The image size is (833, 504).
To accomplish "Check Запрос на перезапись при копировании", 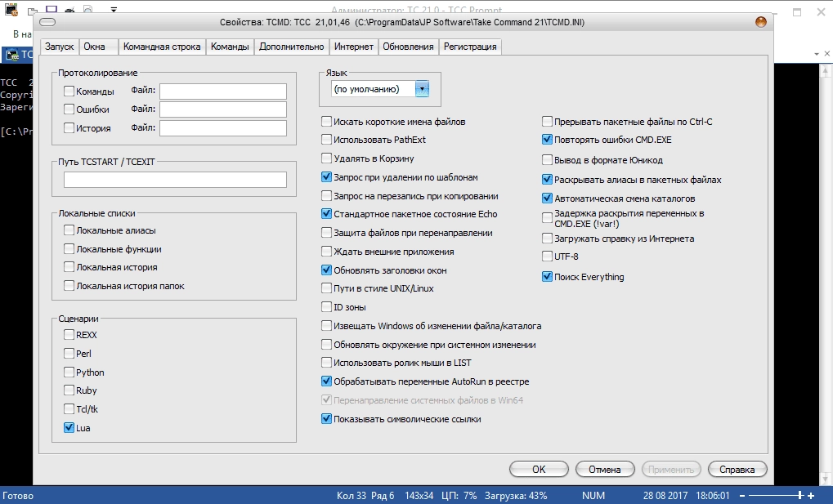I will point(326,196).
